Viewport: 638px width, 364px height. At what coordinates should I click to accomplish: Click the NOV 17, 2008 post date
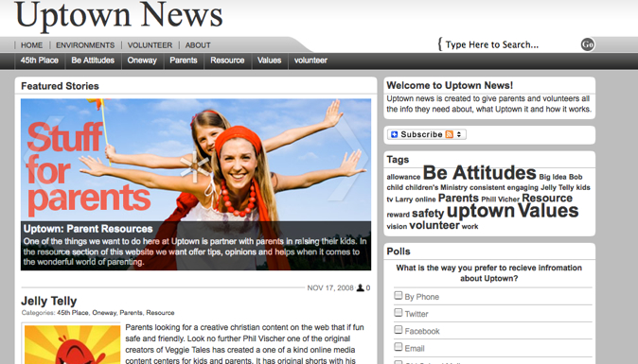pyautogui.click(x=330, y=288)
